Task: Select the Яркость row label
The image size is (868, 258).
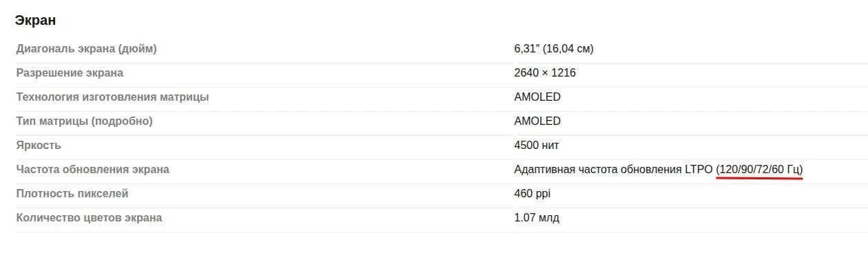Action: [39, 145]
